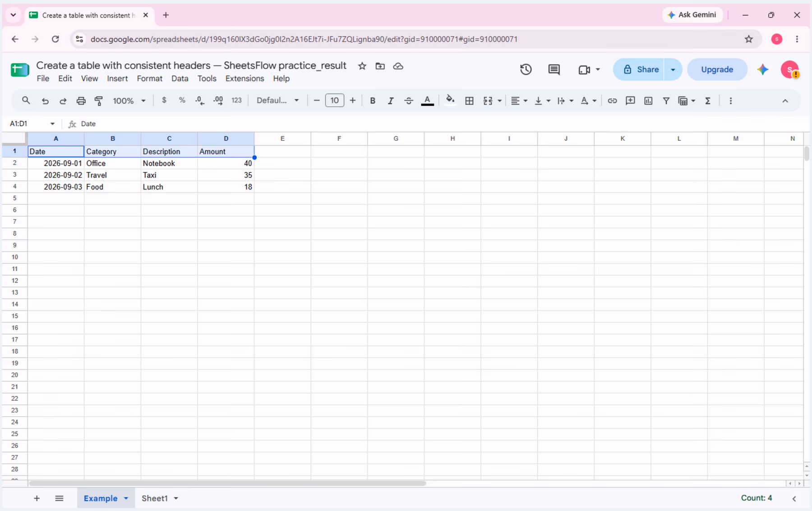
Task: Select the paint format tool
Action: (x=99, y=101)
